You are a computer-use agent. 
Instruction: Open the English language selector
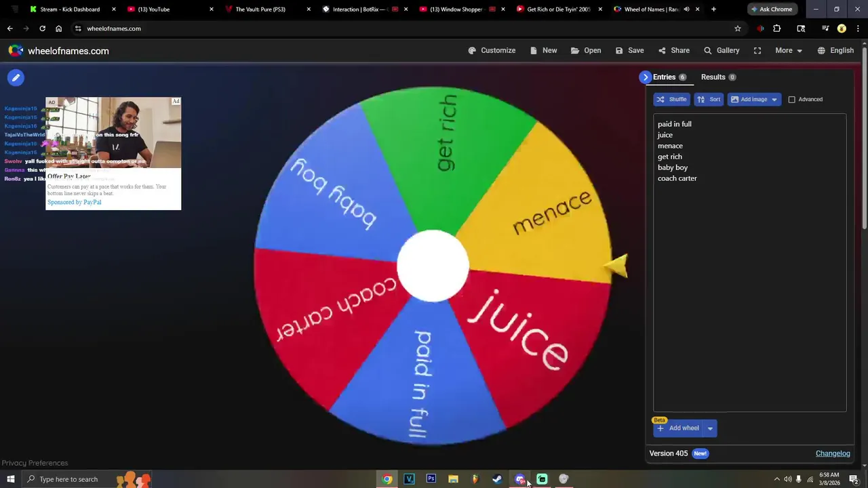tap(835, 50)
